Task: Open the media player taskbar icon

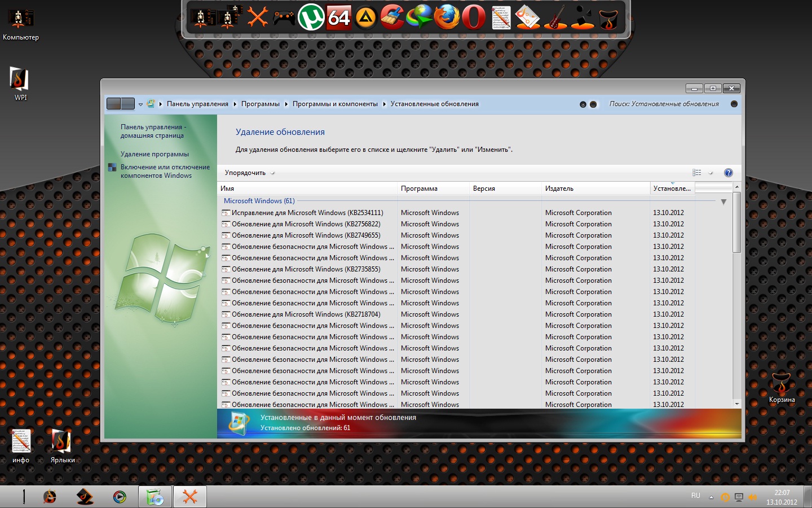Action: (x=120, y=497)
